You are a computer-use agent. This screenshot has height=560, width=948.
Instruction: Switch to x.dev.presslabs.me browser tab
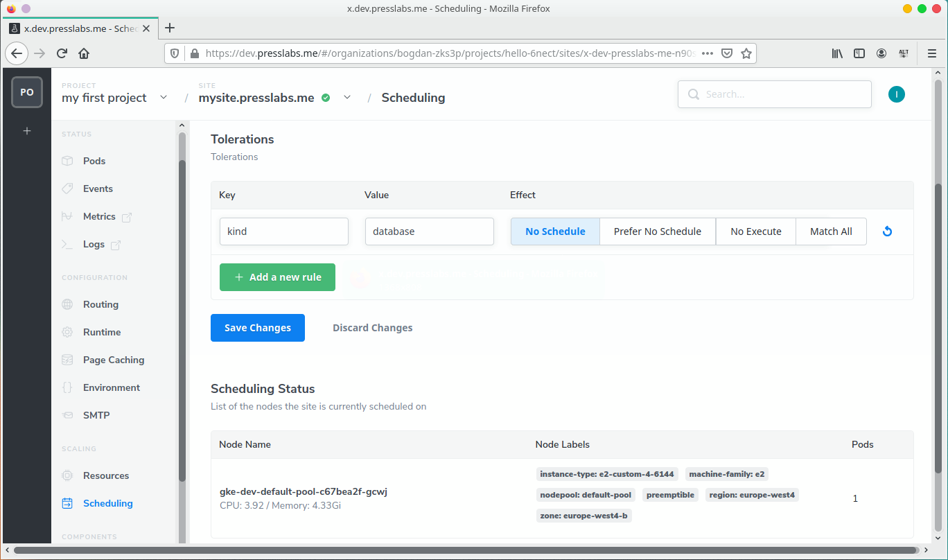click(80, 28)
